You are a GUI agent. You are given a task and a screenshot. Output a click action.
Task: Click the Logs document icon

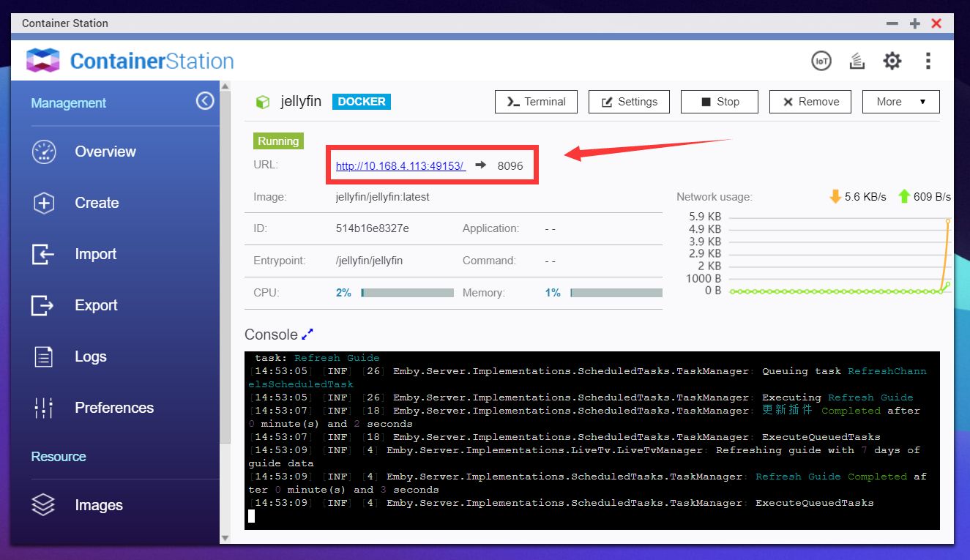click(44, 356)
